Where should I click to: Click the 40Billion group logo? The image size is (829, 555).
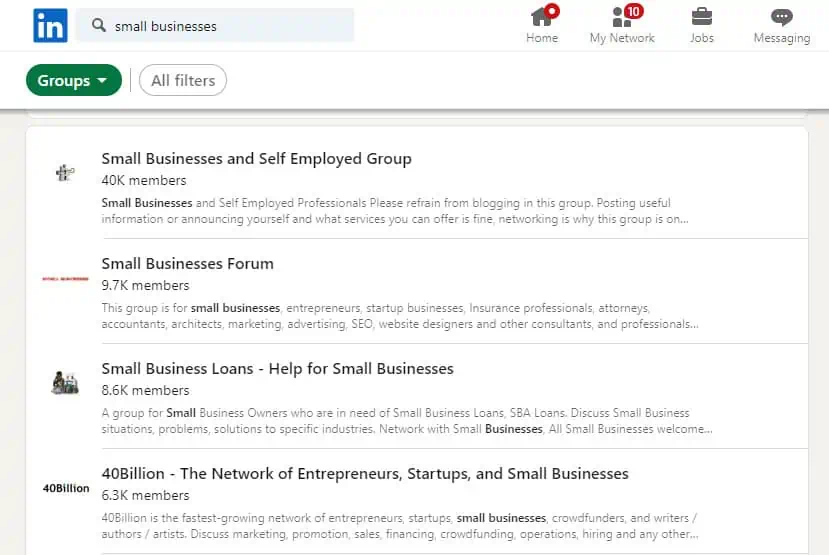[x=66, y=488]
